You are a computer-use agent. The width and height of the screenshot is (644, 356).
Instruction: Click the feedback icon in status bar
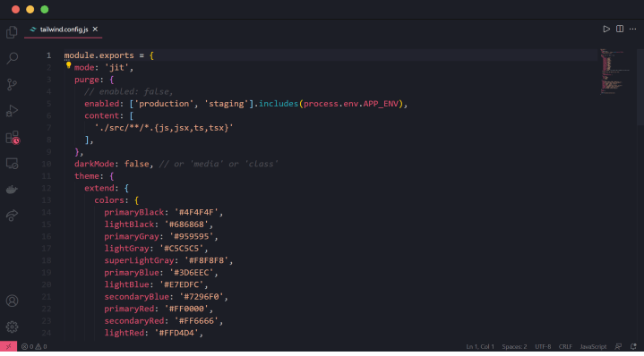click(618, 346)
